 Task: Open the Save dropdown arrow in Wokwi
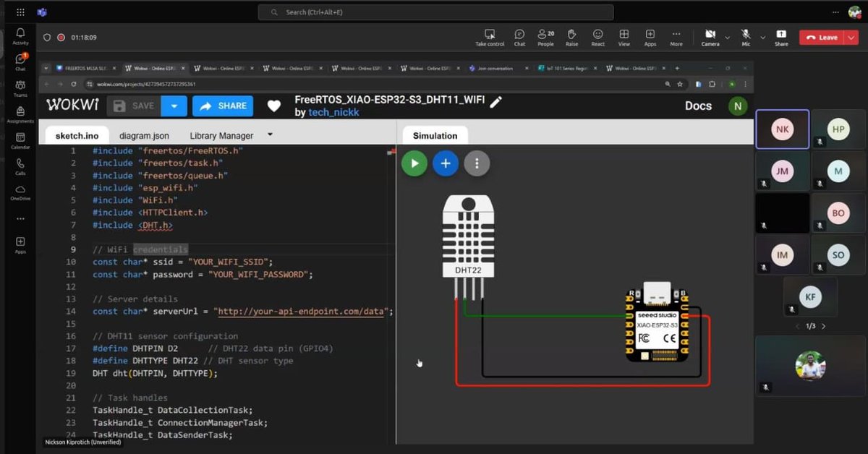coord(174,106)
